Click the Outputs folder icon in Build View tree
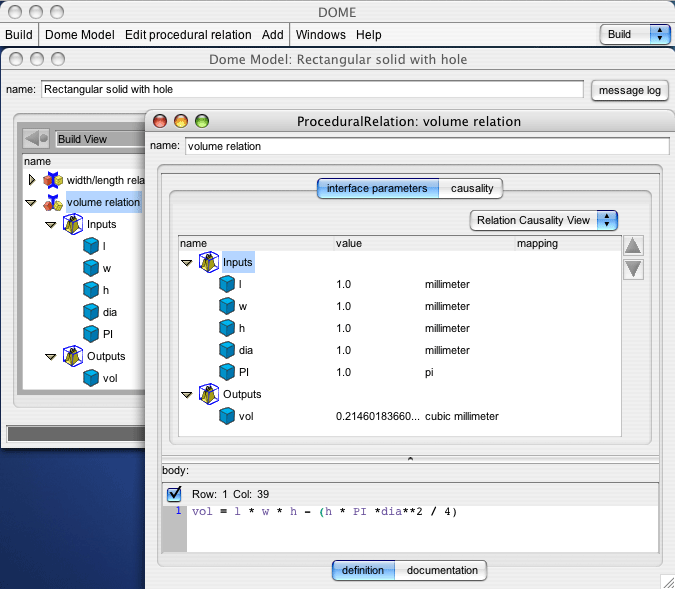The height and width of the screenshot is (589, 675). pyautogui.click(x=73, y=356)
